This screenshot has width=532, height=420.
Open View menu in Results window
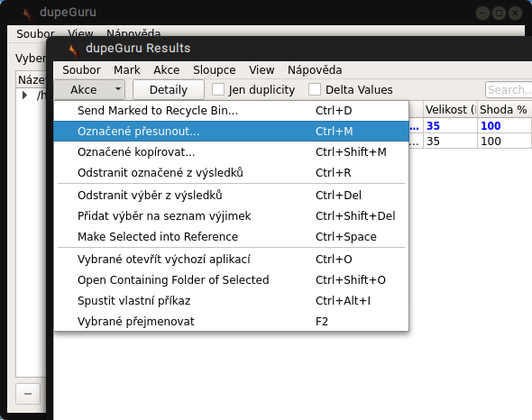(x=261, y=70)
